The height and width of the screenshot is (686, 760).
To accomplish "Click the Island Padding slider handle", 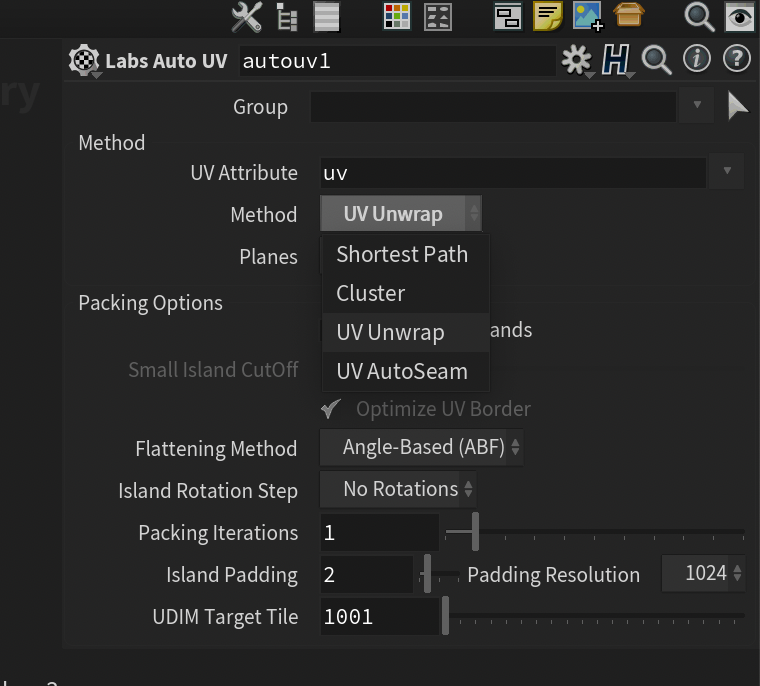I will point(427,574).
